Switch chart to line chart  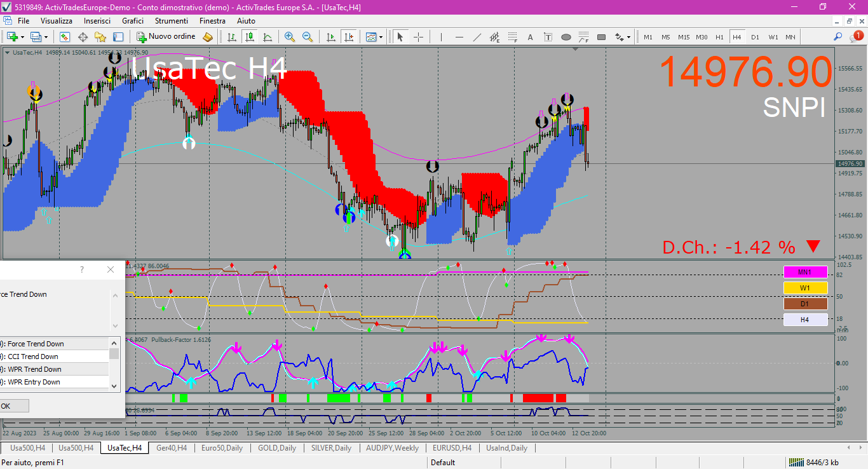point(268,37)
